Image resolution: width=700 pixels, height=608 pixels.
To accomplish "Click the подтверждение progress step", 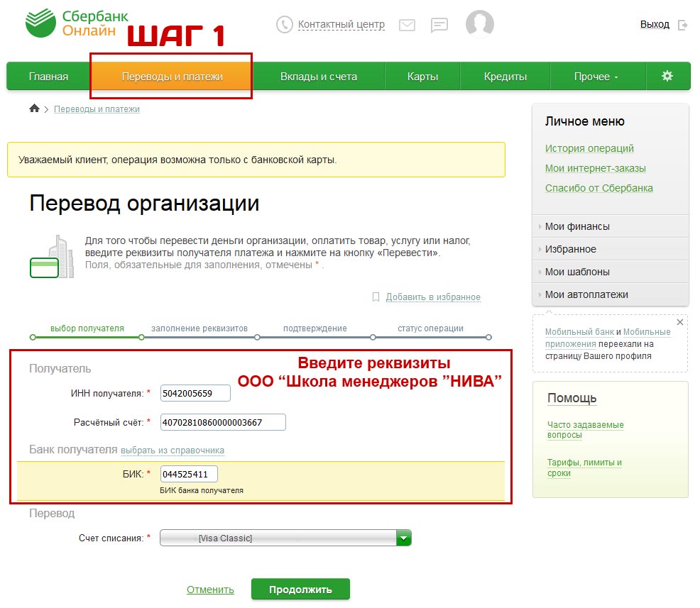I will click(x=315, y=328).
